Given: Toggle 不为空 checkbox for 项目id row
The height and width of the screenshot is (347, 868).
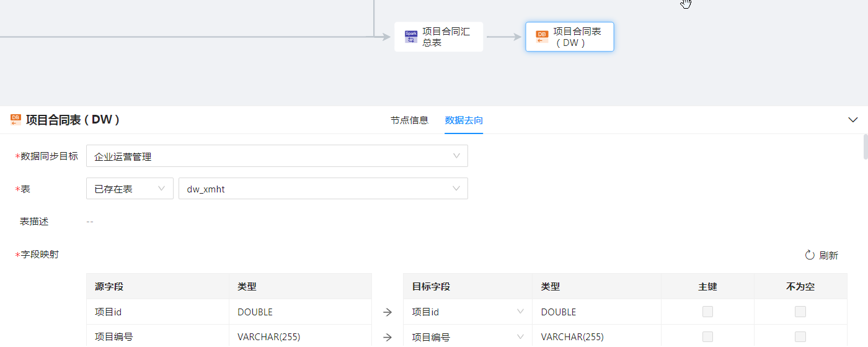Looking at the screenshot, I should pos(800,312).
